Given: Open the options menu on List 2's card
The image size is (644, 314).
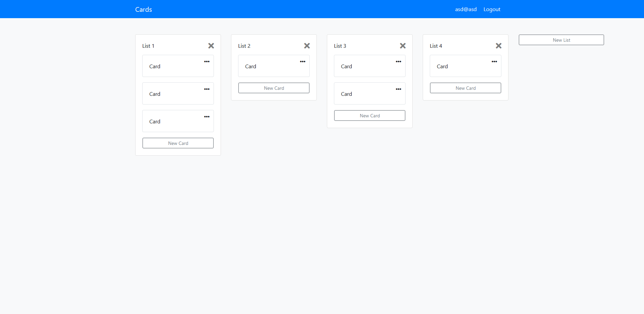Looking at the screenshot, I should pos(302,62).
